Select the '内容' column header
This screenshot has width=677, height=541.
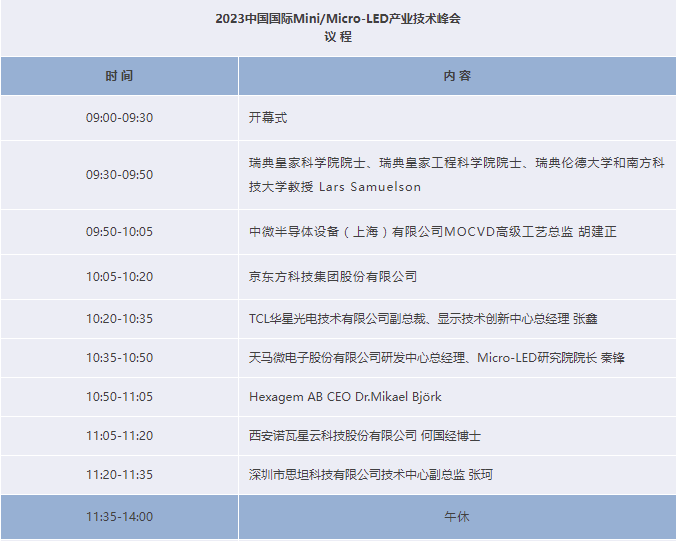pos(457,76)
